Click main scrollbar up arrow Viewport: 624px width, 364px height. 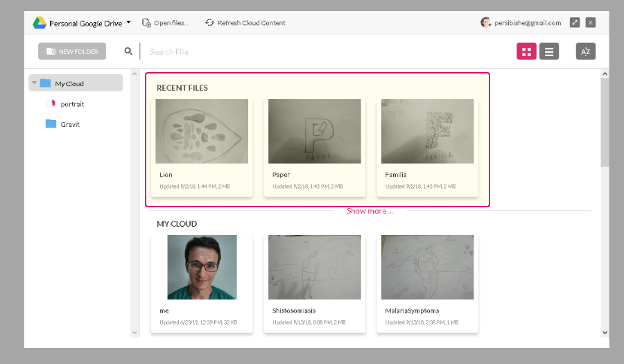coord(605,74)
